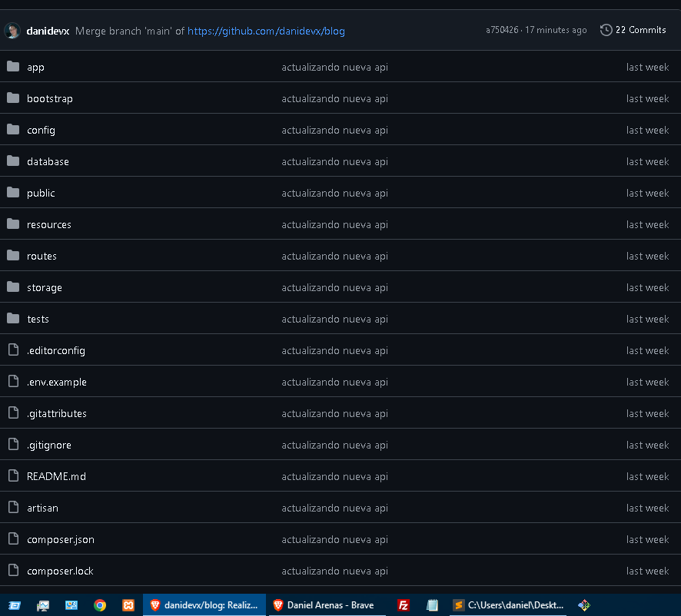
Task: Open first blue taskbar app icon
Action: (x=15, y=604)
